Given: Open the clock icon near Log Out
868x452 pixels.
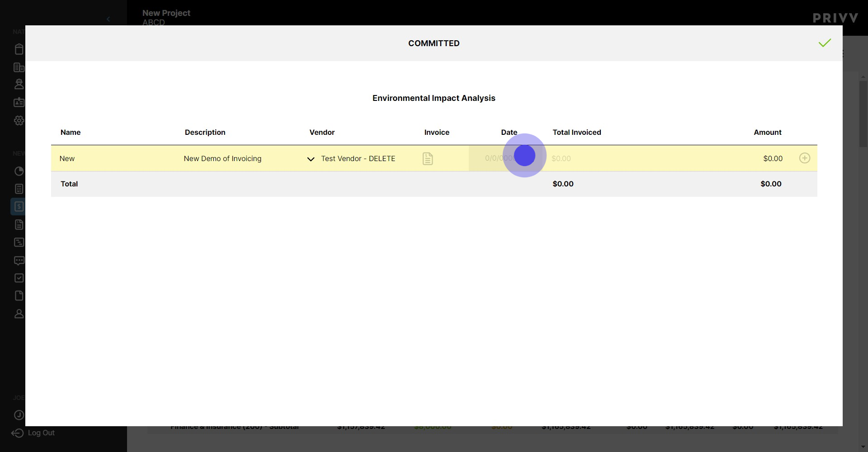Looking at the screenshot, I should 19,415.
